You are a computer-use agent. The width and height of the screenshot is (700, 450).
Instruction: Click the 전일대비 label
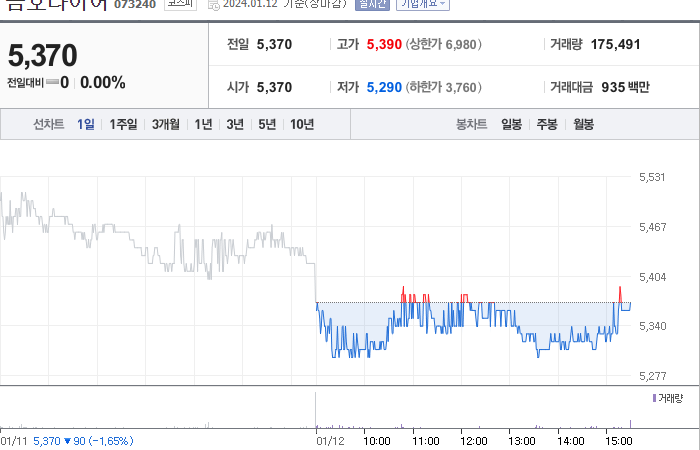tap(25, 83)
